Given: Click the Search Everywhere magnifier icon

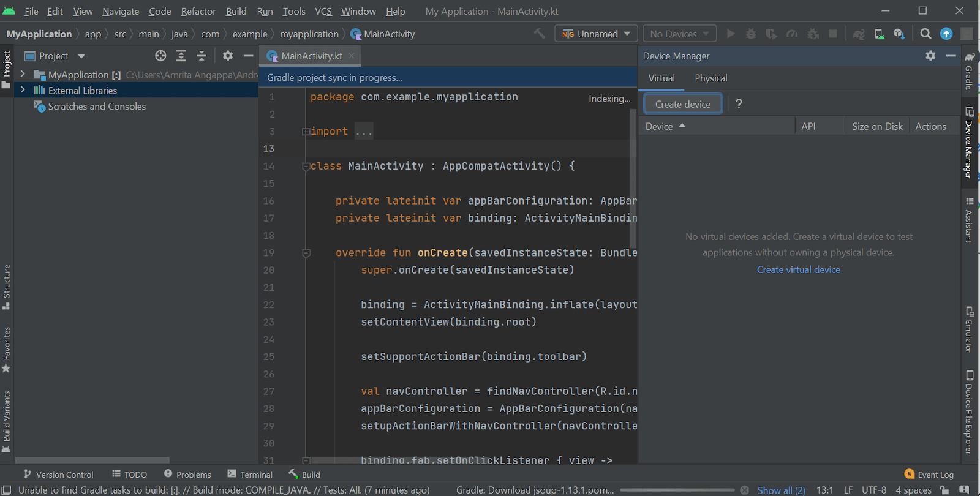Looking at the screenshot, I should pyautogui.click(x=925, y=34).
